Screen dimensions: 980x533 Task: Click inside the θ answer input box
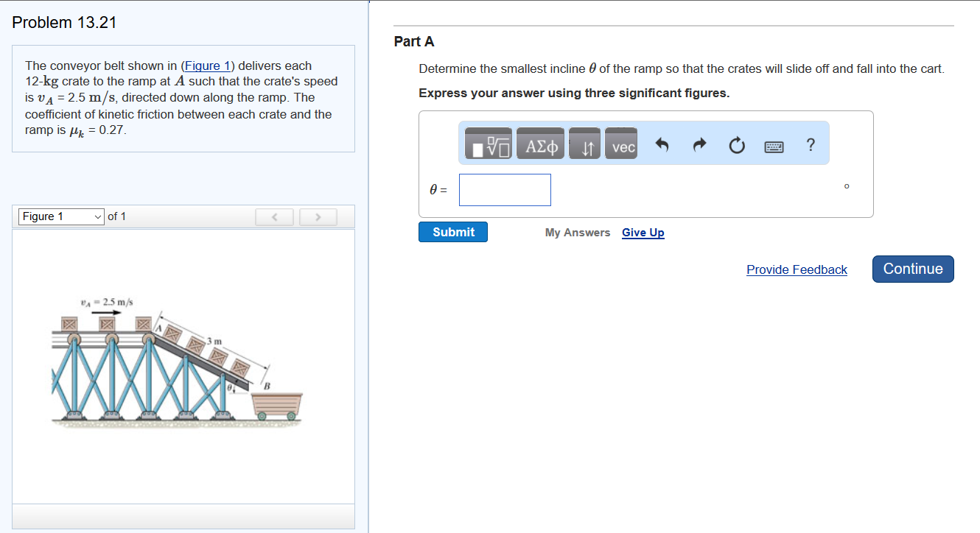pos(505,189)
